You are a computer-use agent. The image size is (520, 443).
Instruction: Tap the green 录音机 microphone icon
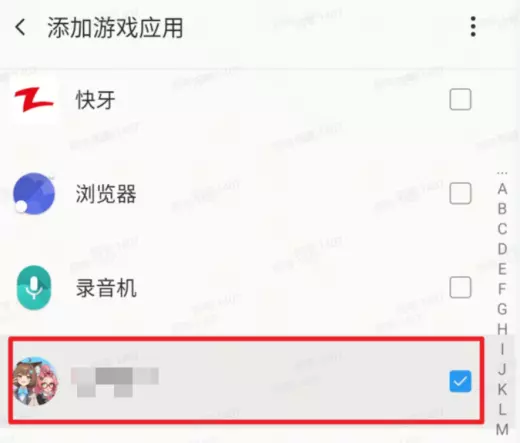point(34,287)
